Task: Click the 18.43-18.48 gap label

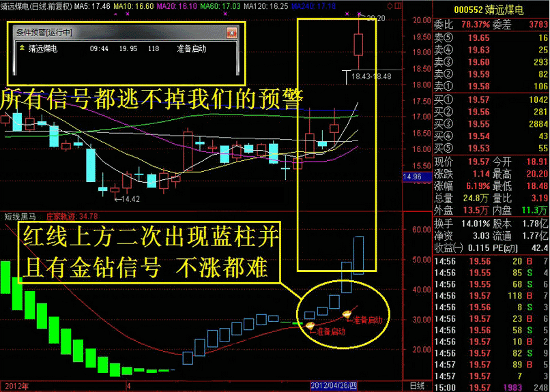Action: point(371,76)
